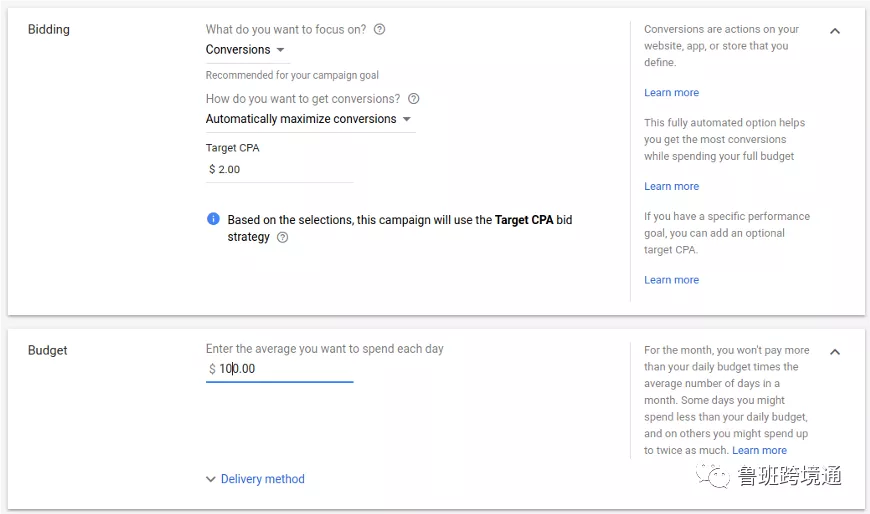
Task: Click the arrow beside "Automatically maximize conversions"
Action: click(x=407, y=119)
